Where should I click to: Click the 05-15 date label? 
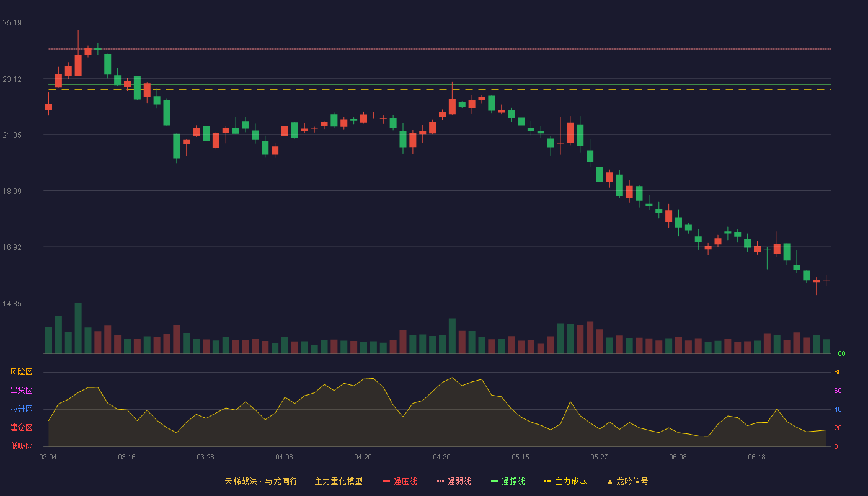click(x=520, y=457)
